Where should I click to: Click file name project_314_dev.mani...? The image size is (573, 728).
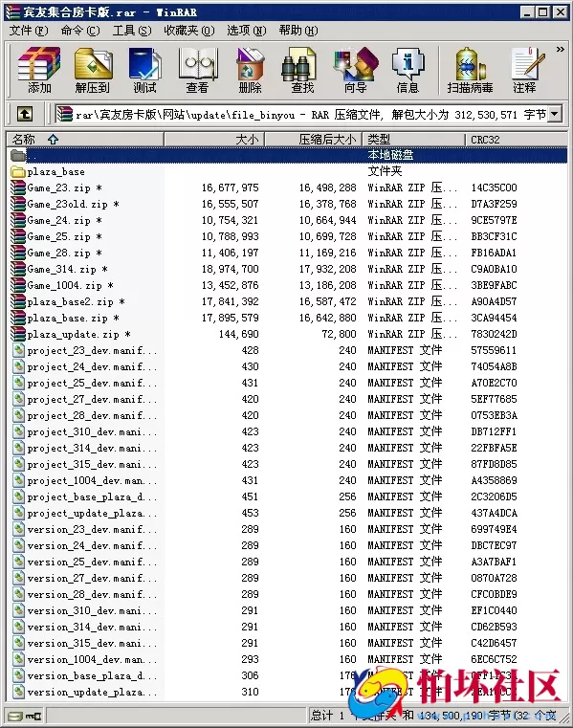click(92, 449)
